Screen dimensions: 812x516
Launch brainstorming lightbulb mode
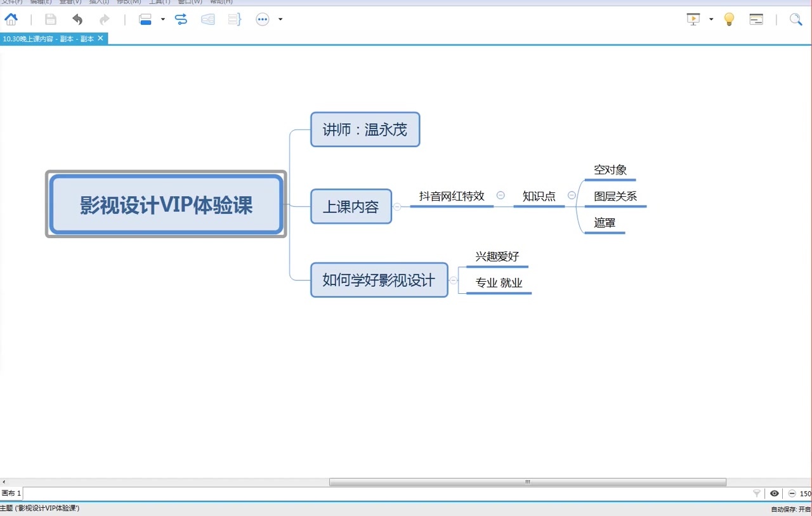coord(729,19)
